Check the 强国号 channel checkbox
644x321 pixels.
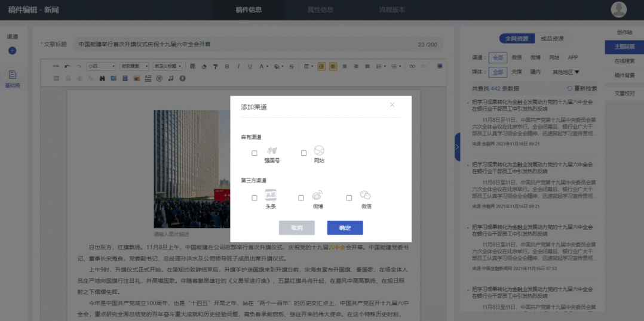click(254, 153)
